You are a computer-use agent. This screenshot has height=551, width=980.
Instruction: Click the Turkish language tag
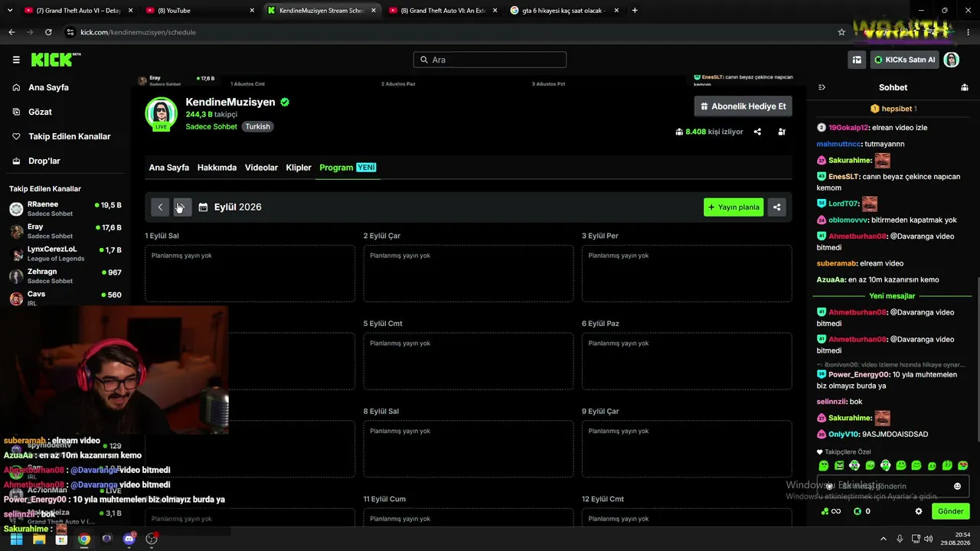click(257, 126)
